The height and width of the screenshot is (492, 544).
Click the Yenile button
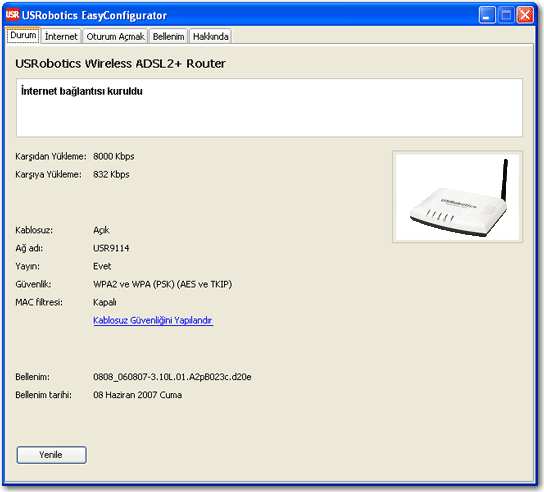click(x=51, y=455)
